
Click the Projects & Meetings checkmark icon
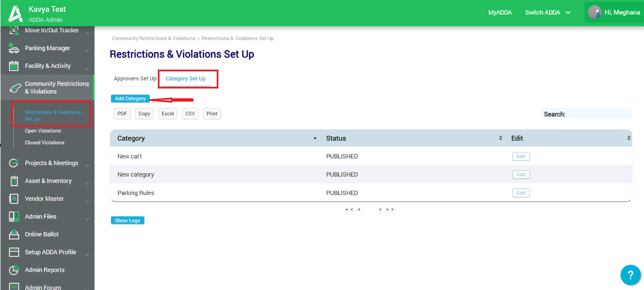tap(14, 163)
